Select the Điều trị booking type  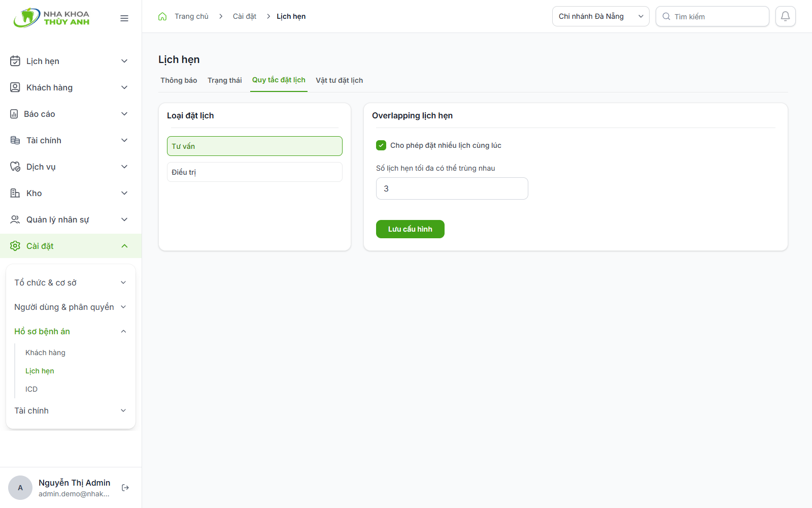[255, 172]
